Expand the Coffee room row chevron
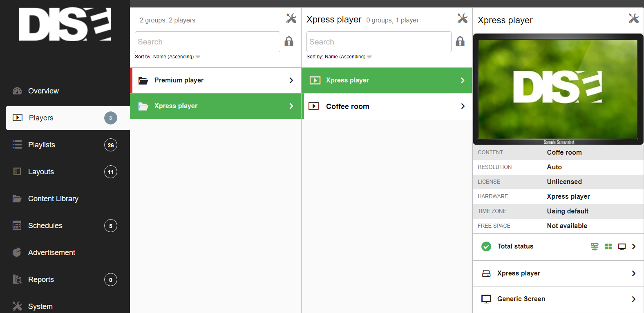644x313 pixels. point(463,106)
